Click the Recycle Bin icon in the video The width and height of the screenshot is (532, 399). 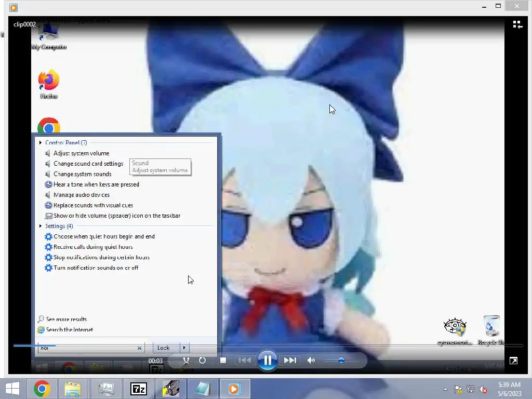point(491,330)
